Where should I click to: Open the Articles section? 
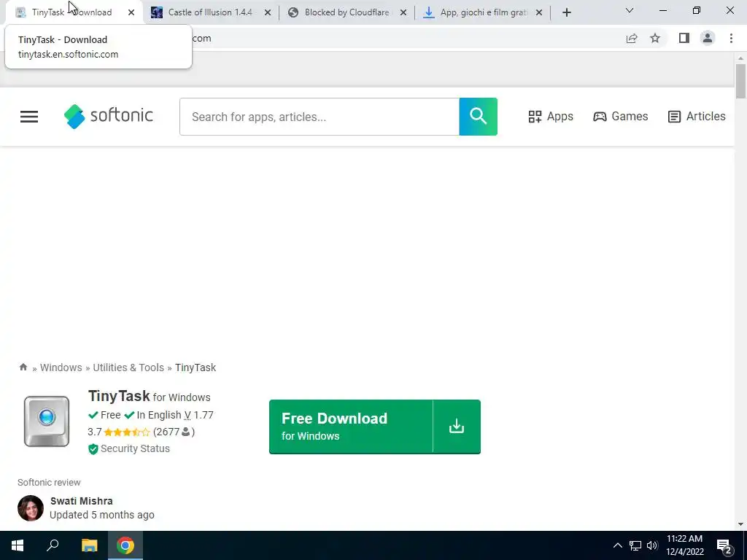[697, 117]
